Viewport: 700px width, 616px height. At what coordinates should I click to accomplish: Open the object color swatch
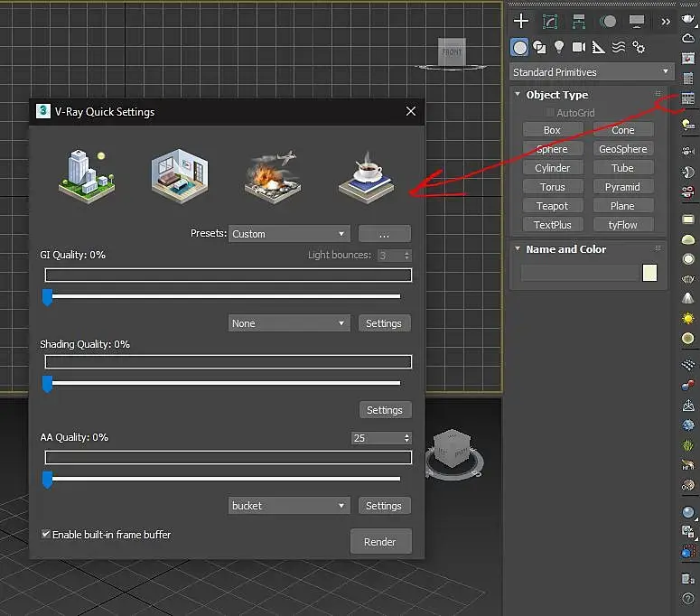click(x=649, y=273)
